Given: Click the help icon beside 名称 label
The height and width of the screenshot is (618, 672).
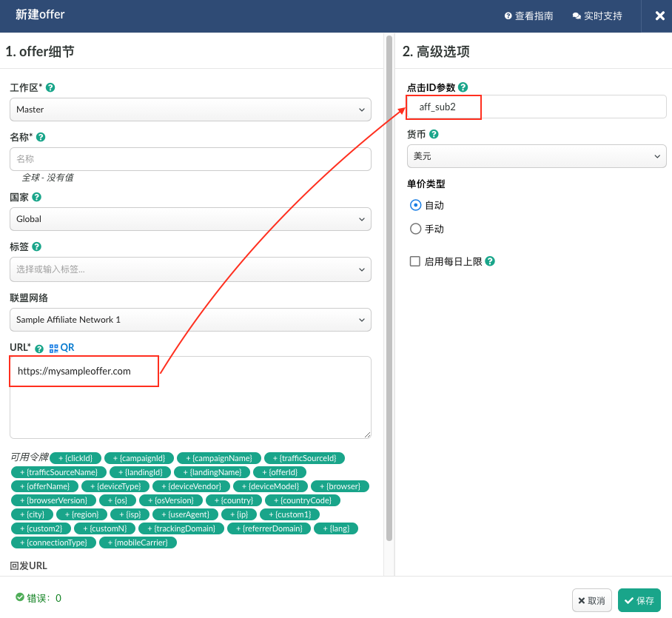Looking at the screenshot, I should click(41, 137).
